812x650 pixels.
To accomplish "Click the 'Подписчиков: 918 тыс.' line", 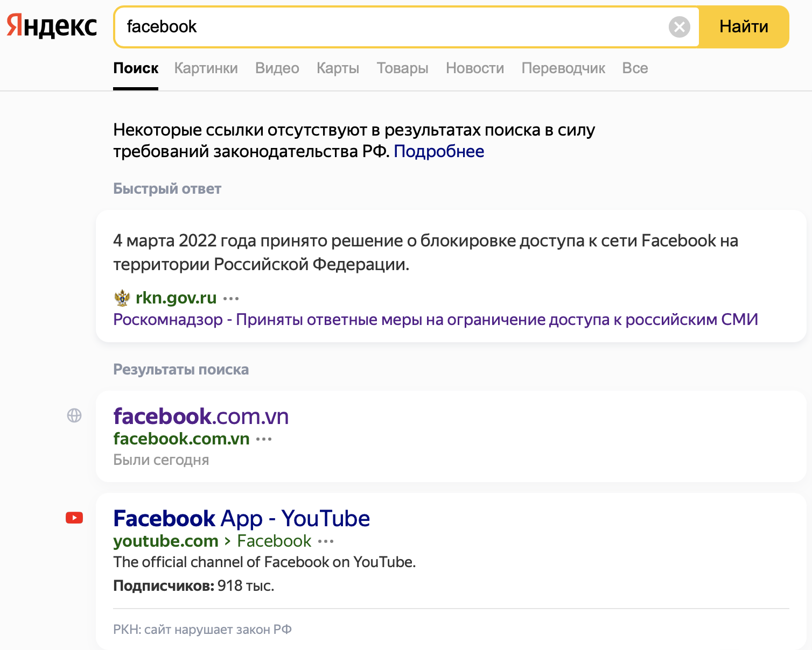I will 194,585.
